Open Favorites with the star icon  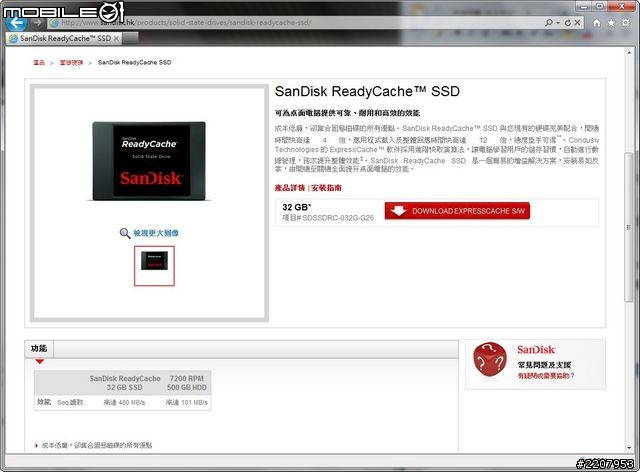tap(611, 23)
